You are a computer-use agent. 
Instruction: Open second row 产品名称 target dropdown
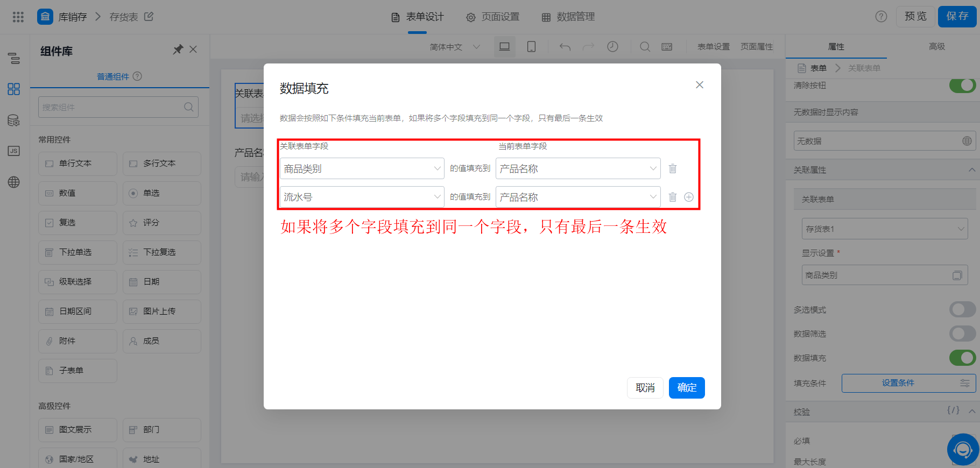[578, 197]
